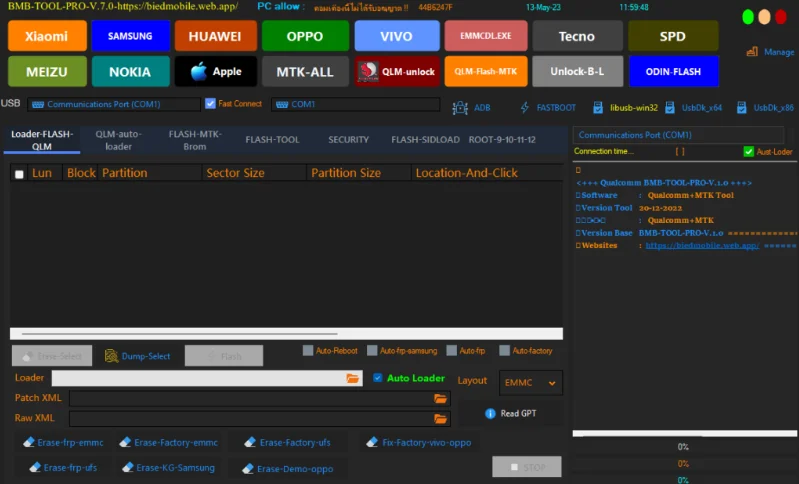Screen dimensions: 799x484
Task: Toggle the Auto Loader checkbox
Action: click(378, 378)
